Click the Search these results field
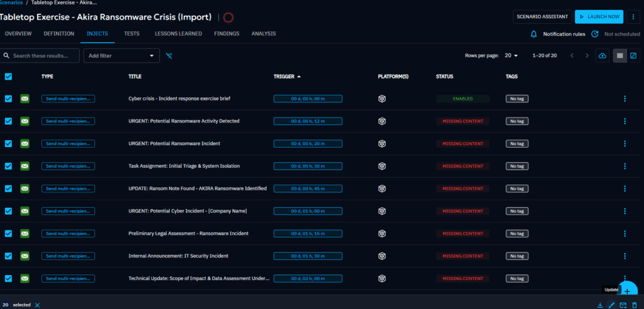 point(41,56)
